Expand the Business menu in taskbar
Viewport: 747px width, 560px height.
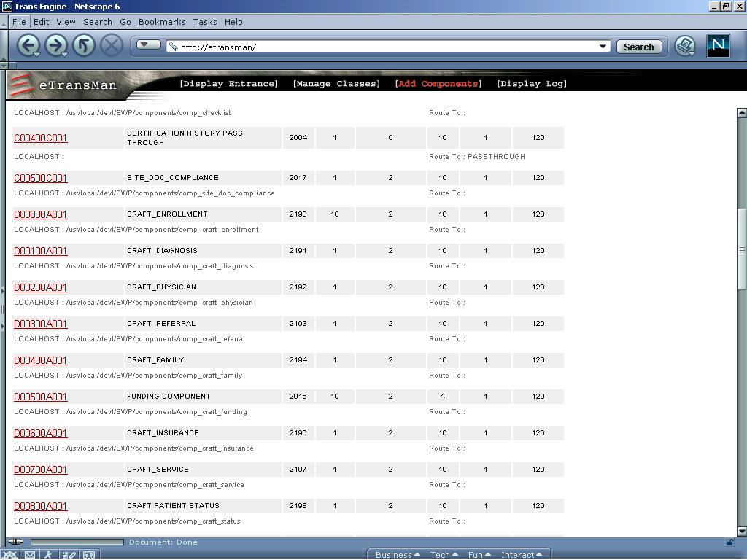pyautogui.click(x=398, y=555)
